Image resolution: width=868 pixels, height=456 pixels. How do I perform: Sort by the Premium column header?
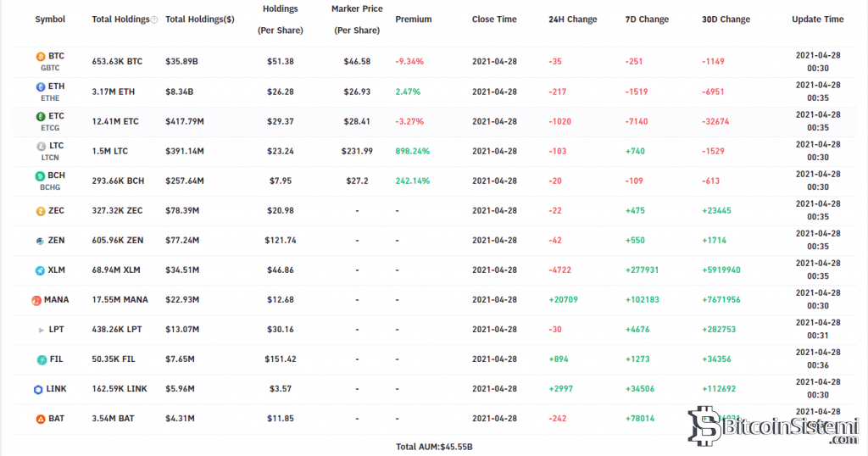click(x=413, y=19)
